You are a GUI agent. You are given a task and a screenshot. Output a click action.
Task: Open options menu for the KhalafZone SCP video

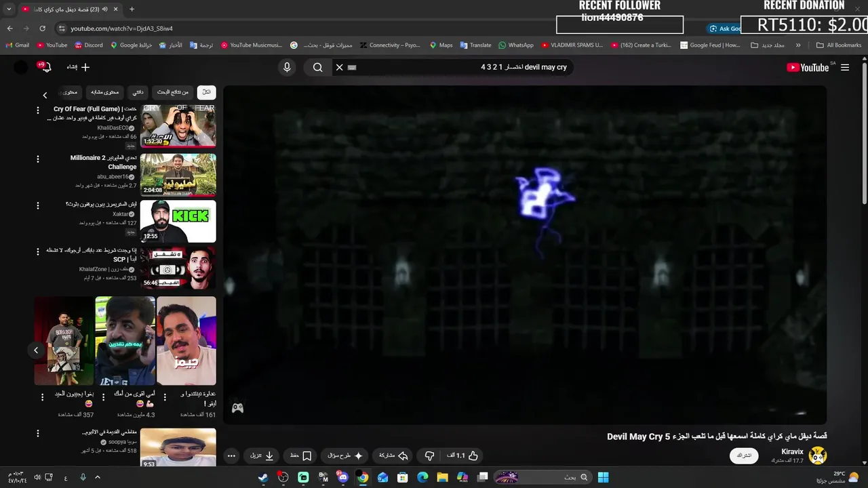click(38, 252)
